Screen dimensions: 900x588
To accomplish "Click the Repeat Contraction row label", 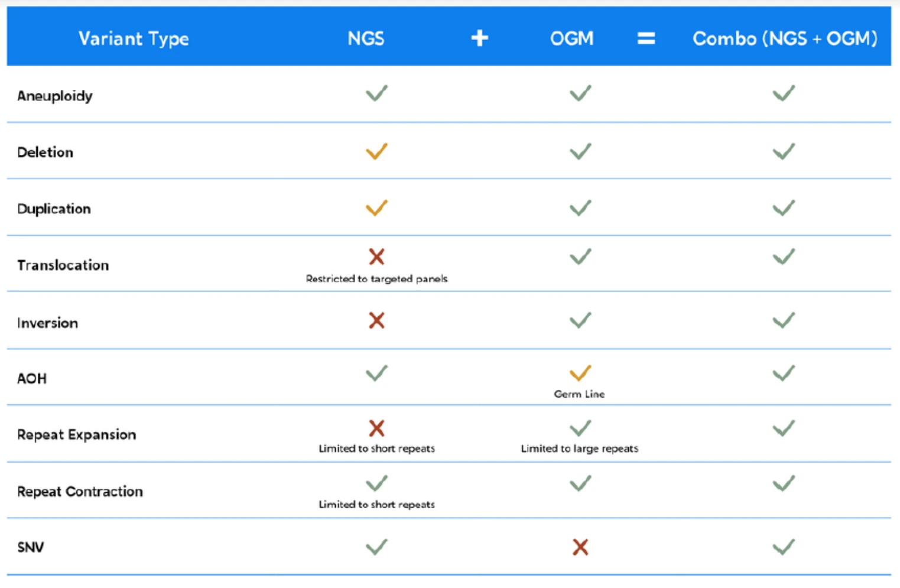I will click(80, 492).
